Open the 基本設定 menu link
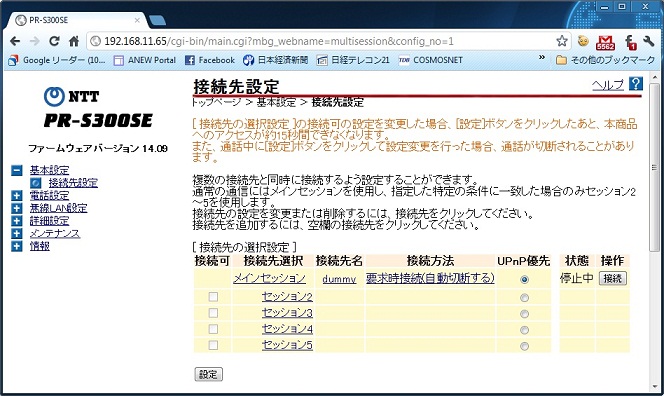664x396 pixels. [49, 170]
